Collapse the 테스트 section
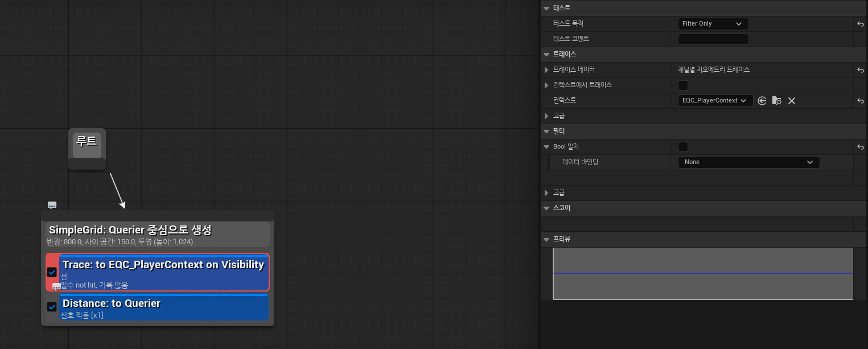The width and height of the screenshot is (868, 349). (547, 8)
